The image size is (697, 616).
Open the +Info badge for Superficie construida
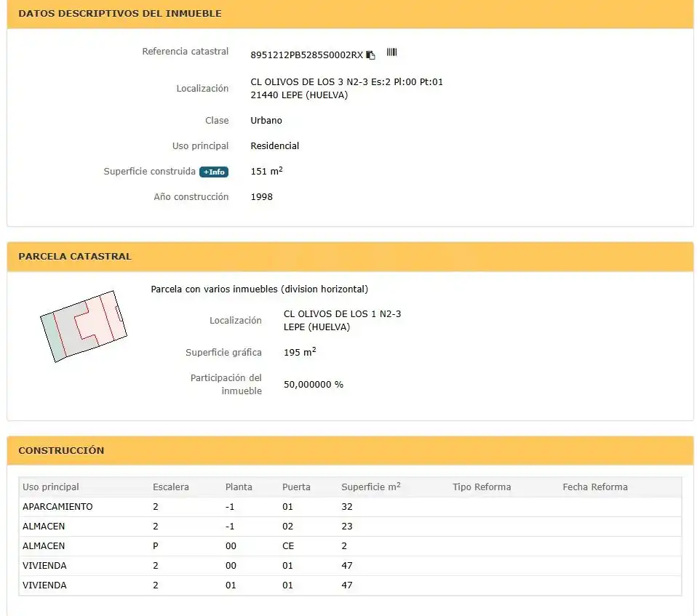[x=214, y=172]
